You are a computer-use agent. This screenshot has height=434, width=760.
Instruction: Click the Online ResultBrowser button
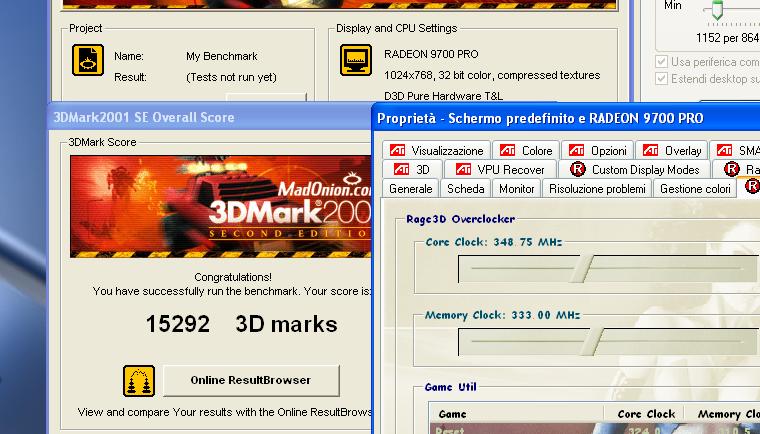coord(251,380)
